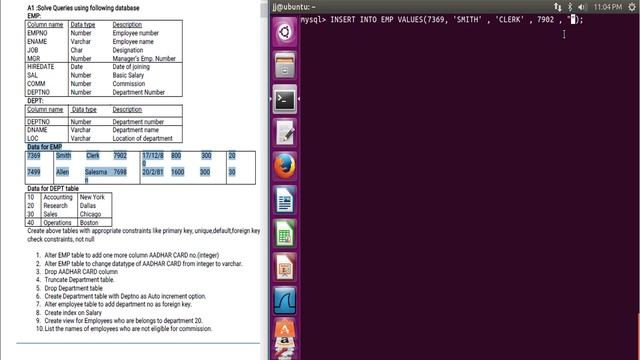The width and height of the screenshot is (640, 360).
Task: Click 'Boston' location cell
Action: [x=89, y=223]
